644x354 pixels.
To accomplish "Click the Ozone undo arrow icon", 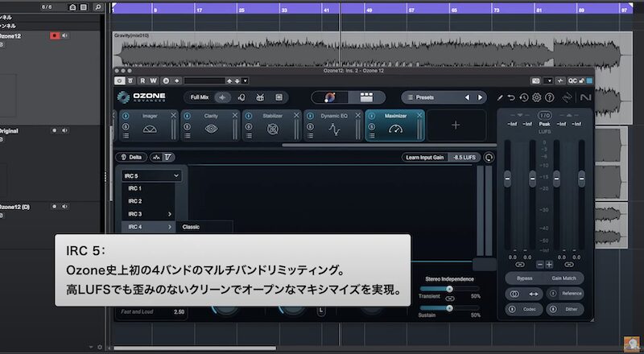I will [x=511, y=97].
